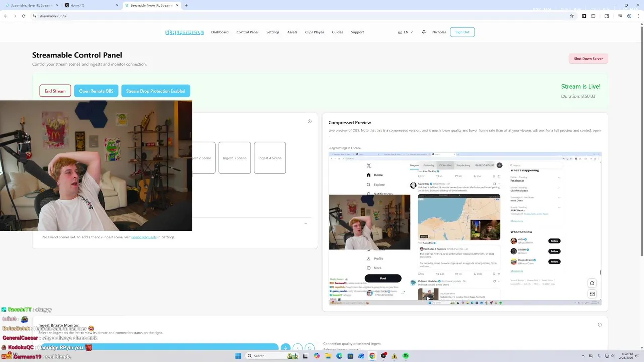Open the Support menu item
This screenshot has height=362, width=644.
pyautogui.click(x=357, y=32)
